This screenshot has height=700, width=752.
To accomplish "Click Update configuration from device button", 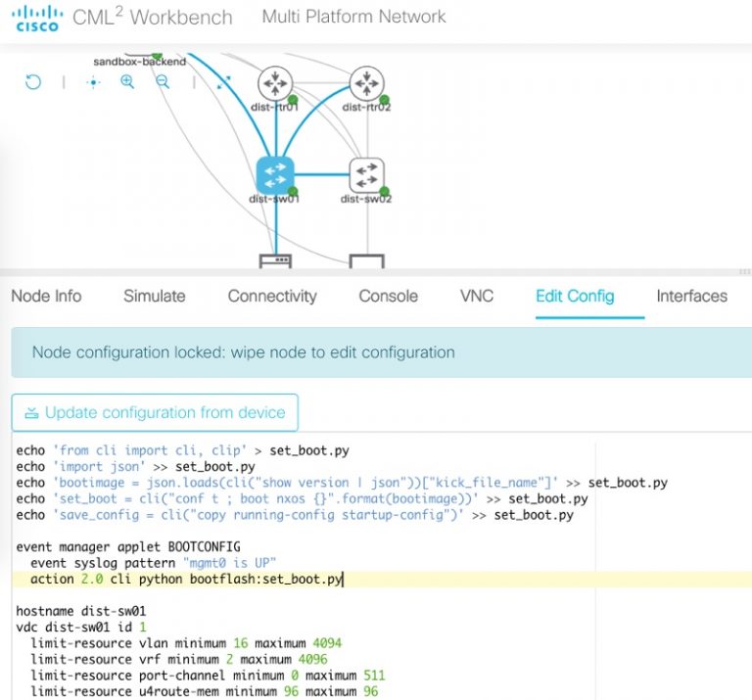I will click(x=155, y=412).
